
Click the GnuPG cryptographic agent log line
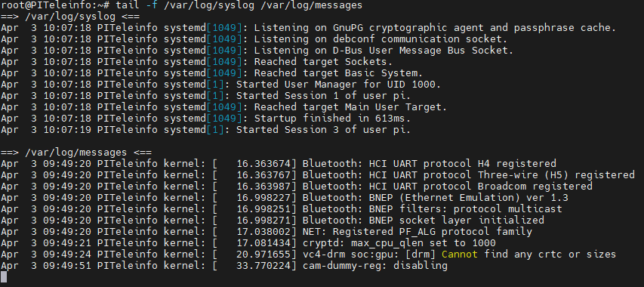point(309,28)
